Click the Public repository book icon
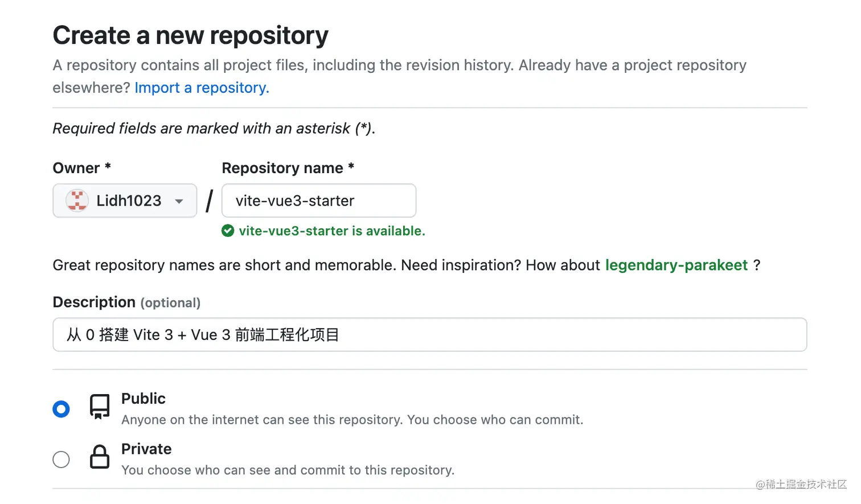 pyautogui.click(x=100, y=407)
